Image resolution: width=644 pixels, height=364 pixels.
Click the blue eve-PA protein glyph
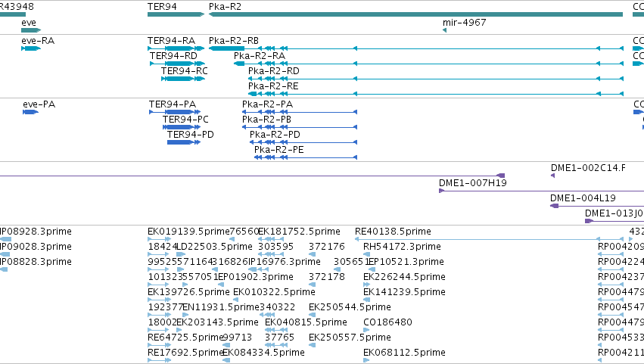point(31,112)
